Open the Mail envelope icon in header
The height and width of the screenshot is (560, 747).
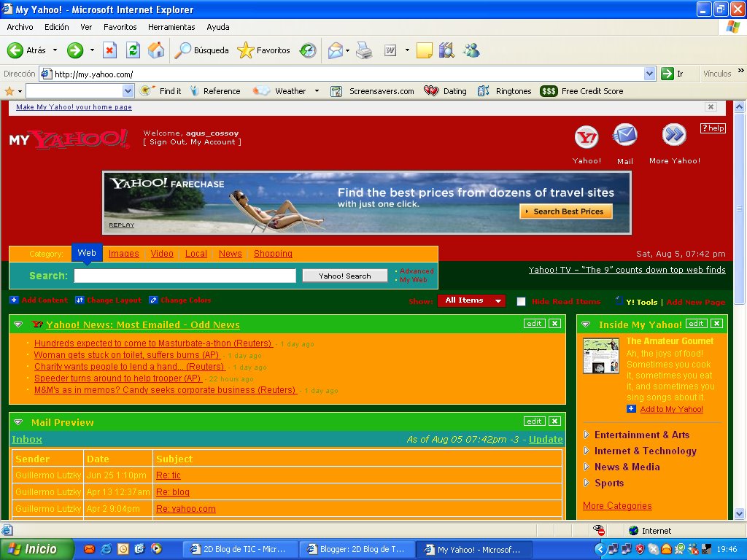[625, 136]
